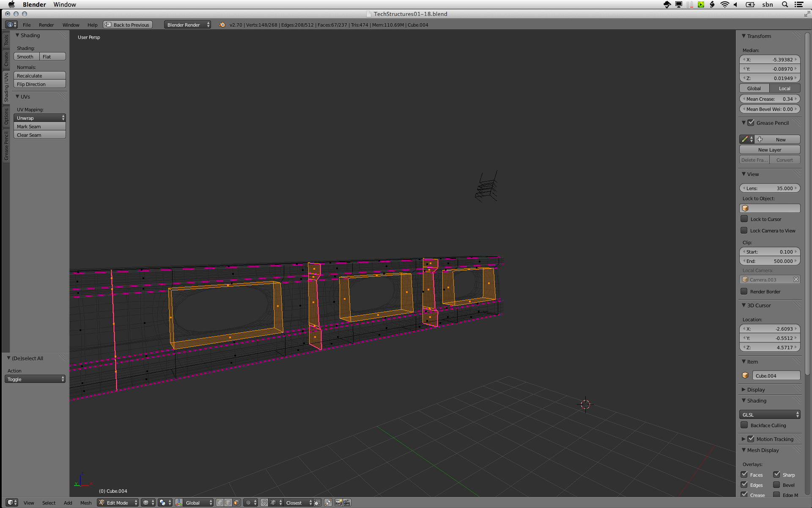This screenshot has width=812, height=508.
Task: Open the Mesh menu in 3D view header
Action: coord(86,503)
